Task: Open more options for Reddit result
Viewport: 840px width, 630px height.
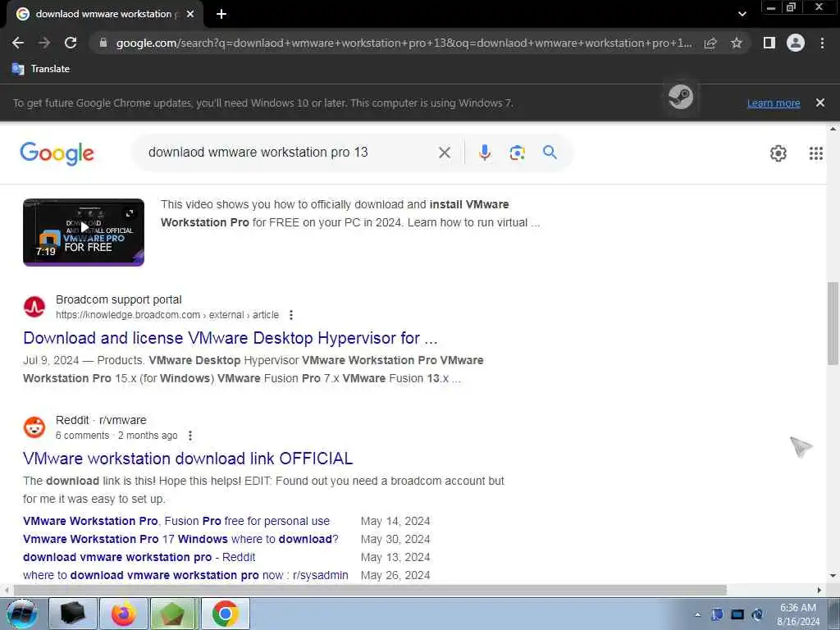Action: coord(190,436)
